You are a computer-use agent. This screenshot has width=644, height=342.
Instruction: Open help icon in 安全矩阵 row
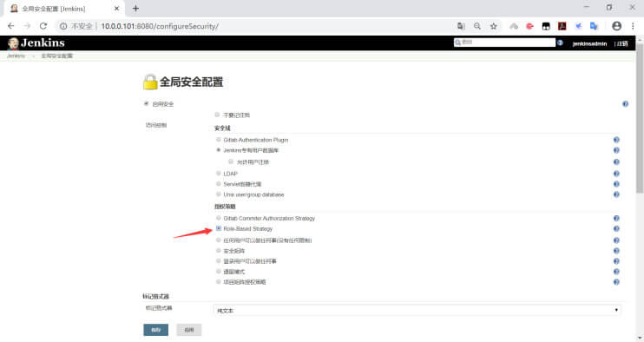(x=616, y=251)
